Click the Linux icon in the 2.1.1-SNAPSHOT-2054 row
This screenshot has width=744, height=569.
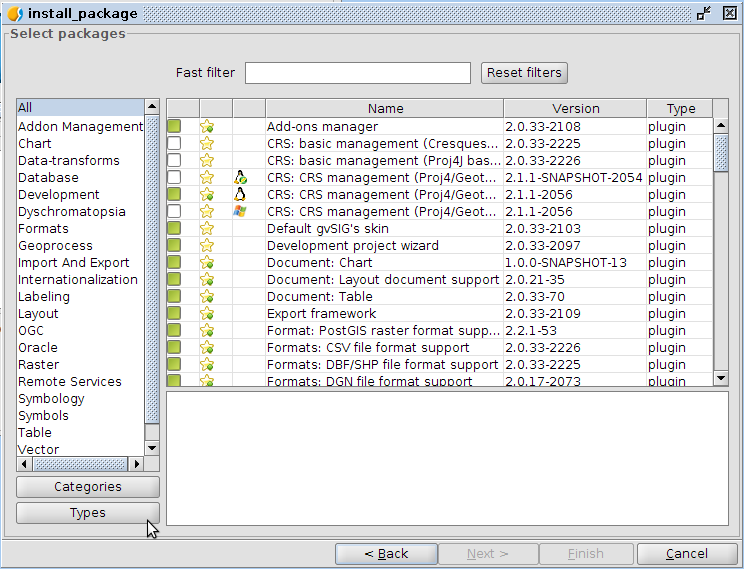[240, 178]
